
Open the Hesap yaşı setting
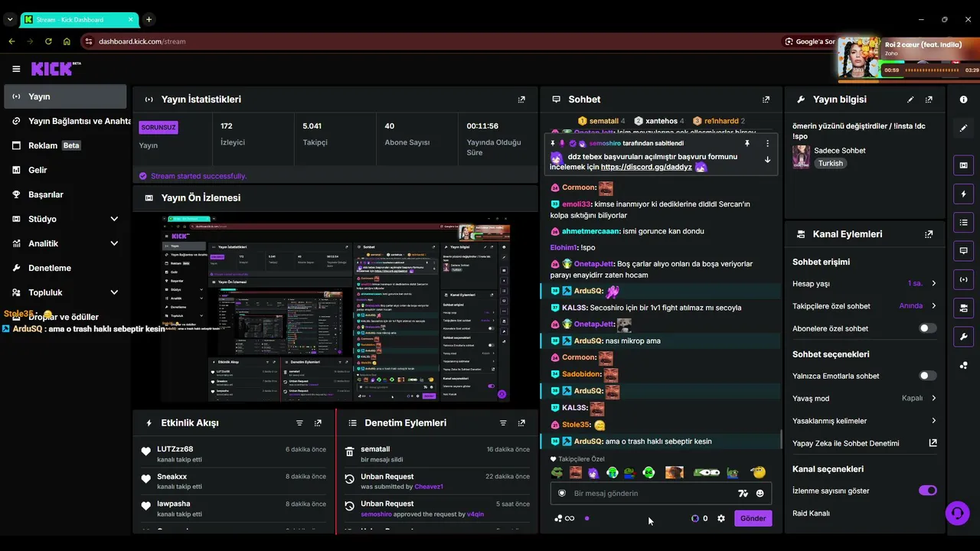coord(864,283)
